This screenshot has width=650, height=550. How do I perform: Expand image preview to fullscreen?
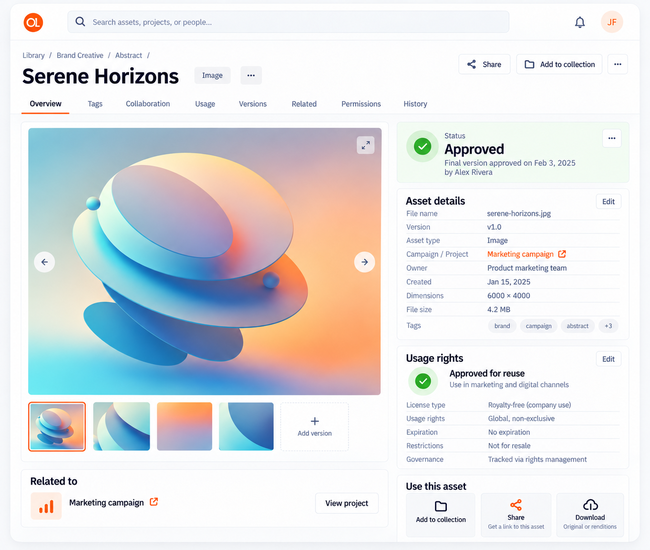[366, 145]
